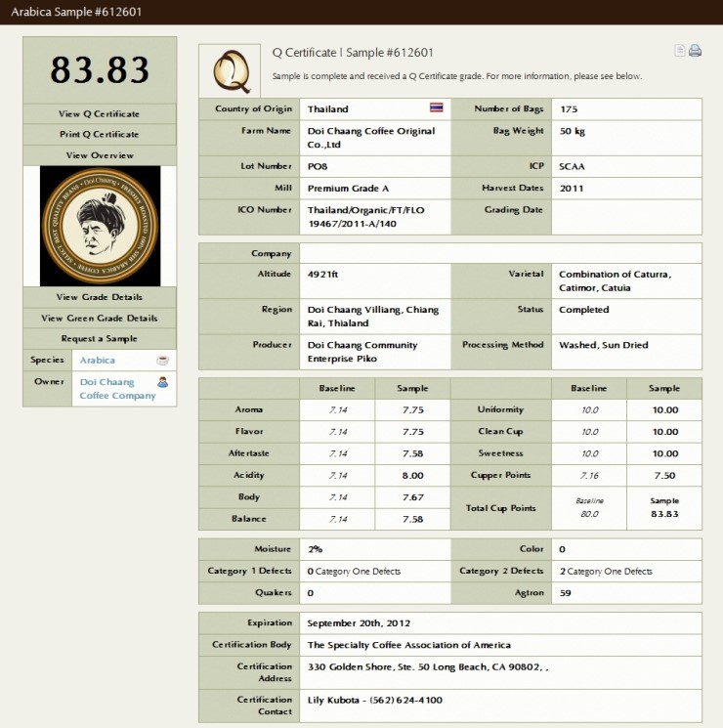Select Region value Doi Chaang Villiang
This screenshot has width=723, height=728.
pos(373,317)
